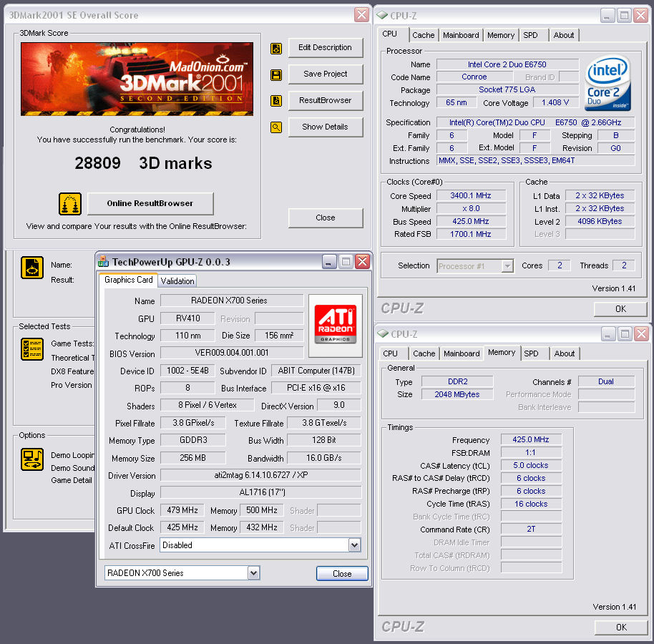Click the Memory Frequency 425.0 MHz value
The height and width of the screenshot is (644, 654).
coord(531,439)
